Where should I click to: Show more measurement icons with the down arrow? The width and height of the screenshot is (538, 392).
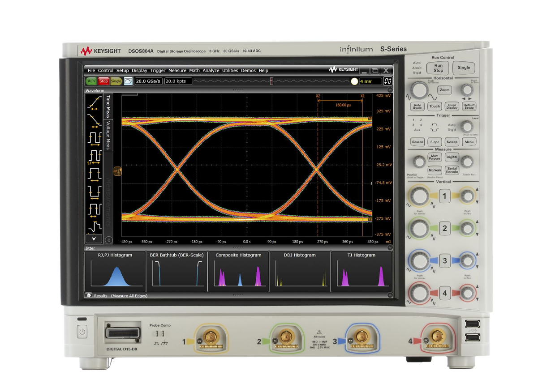coord(94,239)
